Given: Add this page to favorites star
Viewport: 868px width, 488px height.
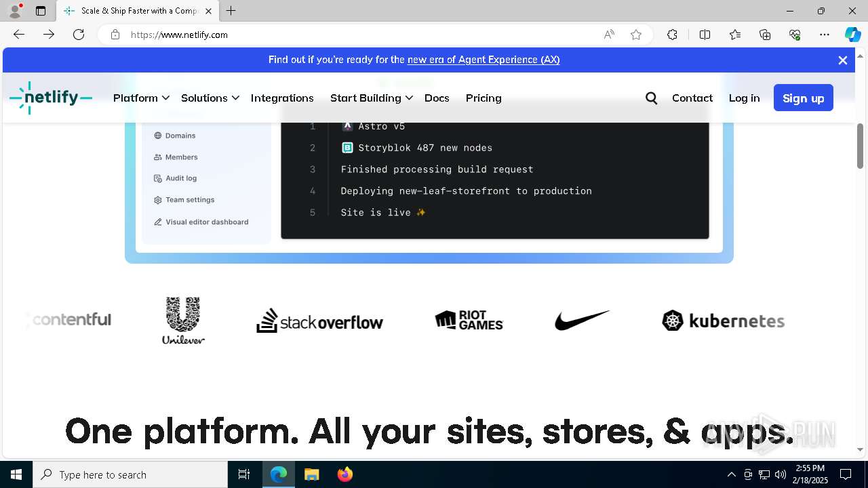Looking at the screenshot, I should click(x=636, y=35).
